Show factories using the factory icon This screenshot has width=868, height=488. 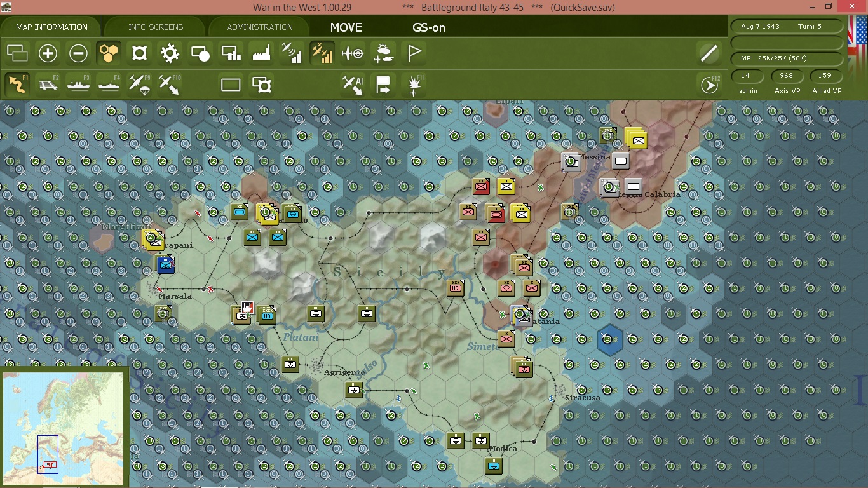(x=261, y=53)
